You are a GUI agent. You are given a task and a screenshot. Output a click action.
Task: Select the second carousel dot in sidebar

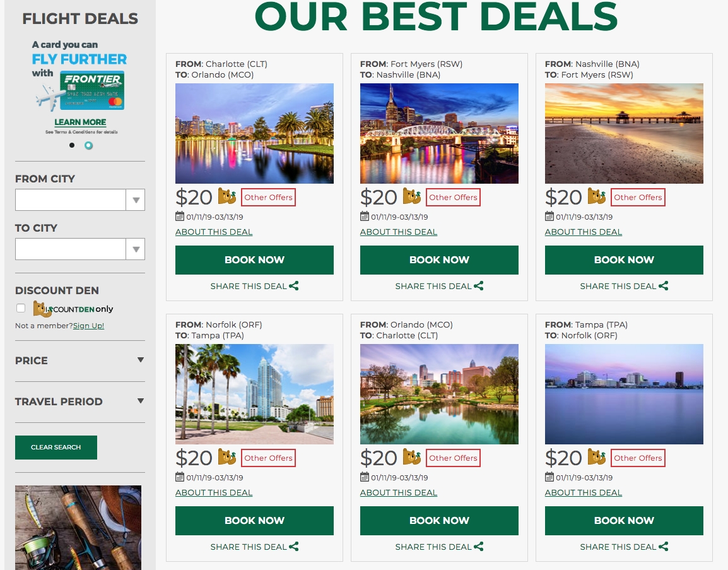[x=89, y=145]
